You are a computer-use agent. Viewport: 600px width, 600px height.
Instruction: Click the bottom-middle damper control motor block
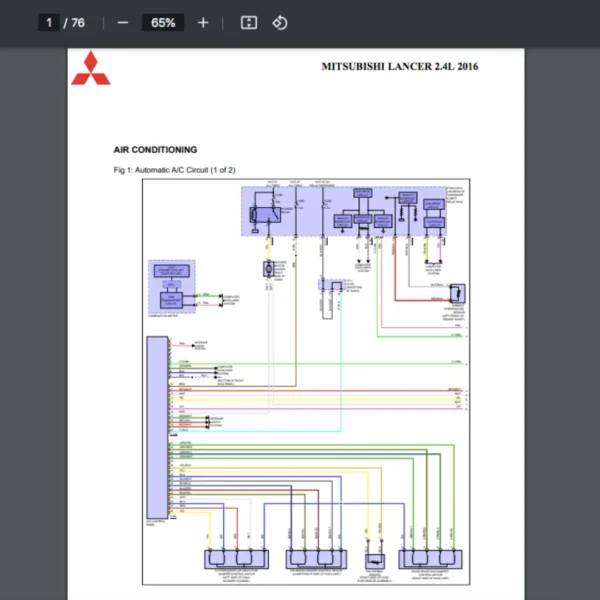[316, 558]
